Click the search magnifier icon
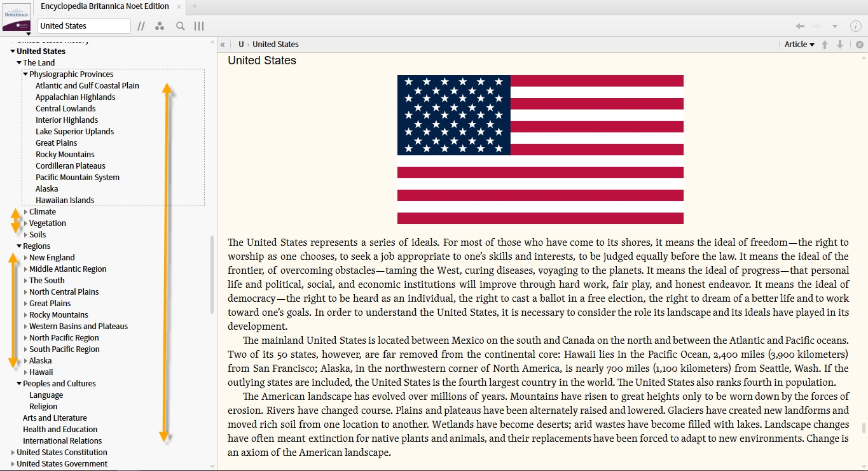Viewport: 868px width, 471px height. pyautogui.click(x=181, y=26)
